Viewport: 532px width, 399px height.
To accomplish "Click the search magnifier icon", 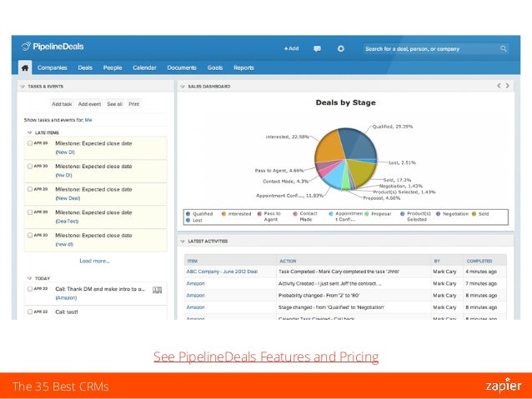I will [503, 49].
